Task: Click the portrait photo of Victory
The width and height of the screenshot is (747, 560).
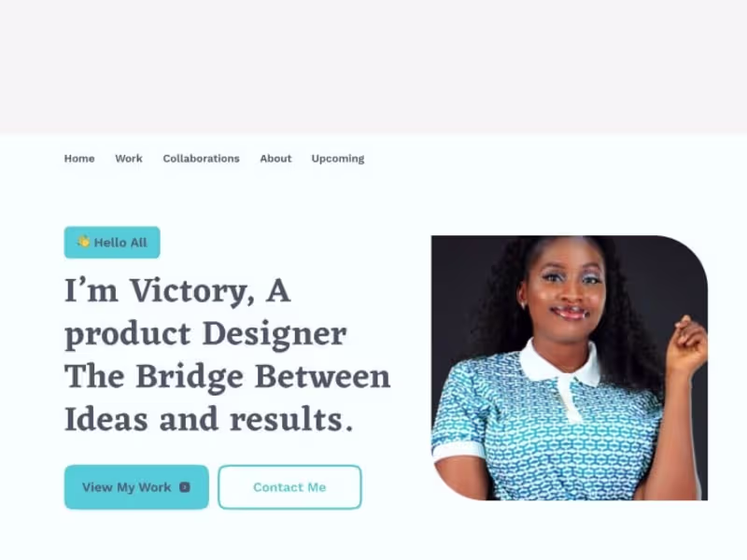Action: point(570,368)
